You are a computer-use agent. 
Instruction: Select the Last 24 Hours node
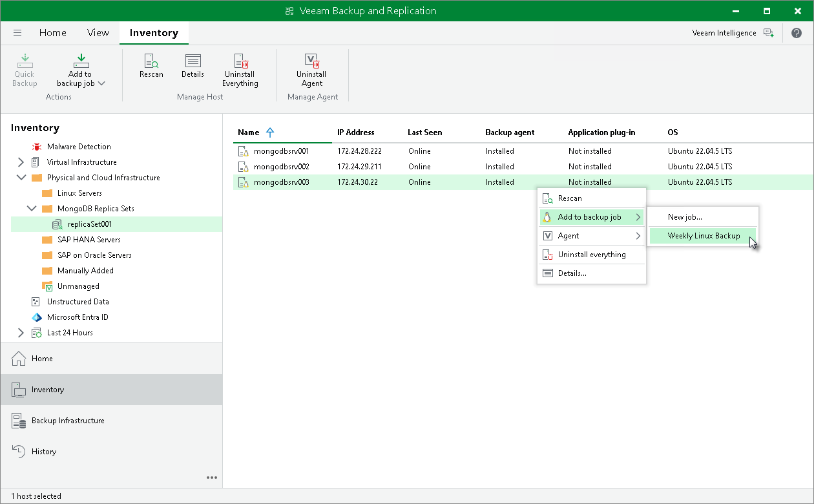(x=70, y=333)
